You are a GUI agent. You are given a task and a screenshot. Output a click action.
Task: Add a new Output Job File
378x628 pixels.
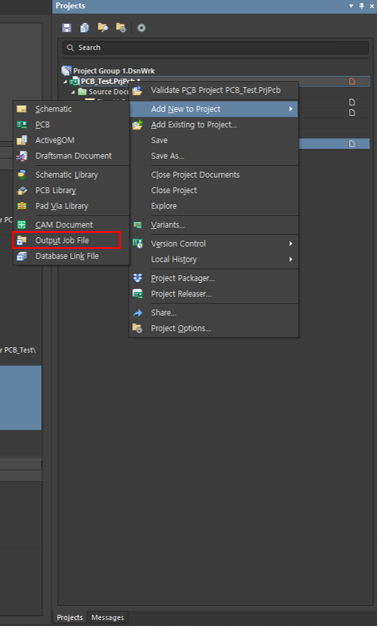[x=62, y=240]
